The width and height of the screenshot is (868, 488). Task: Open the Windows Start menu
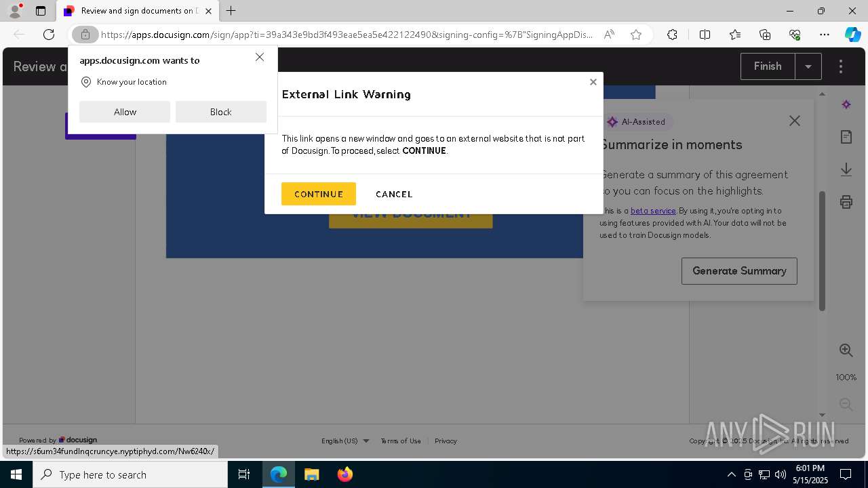(16, 474)
